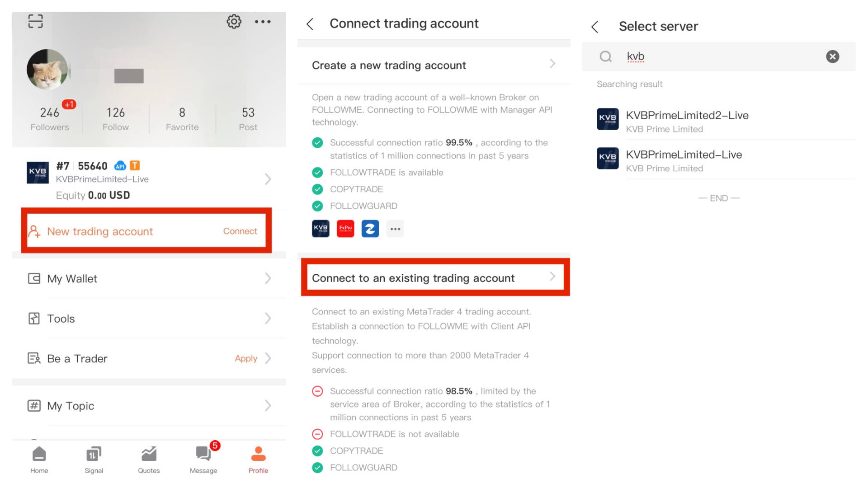Clear the kvb search text

click(x=832, y=56)
